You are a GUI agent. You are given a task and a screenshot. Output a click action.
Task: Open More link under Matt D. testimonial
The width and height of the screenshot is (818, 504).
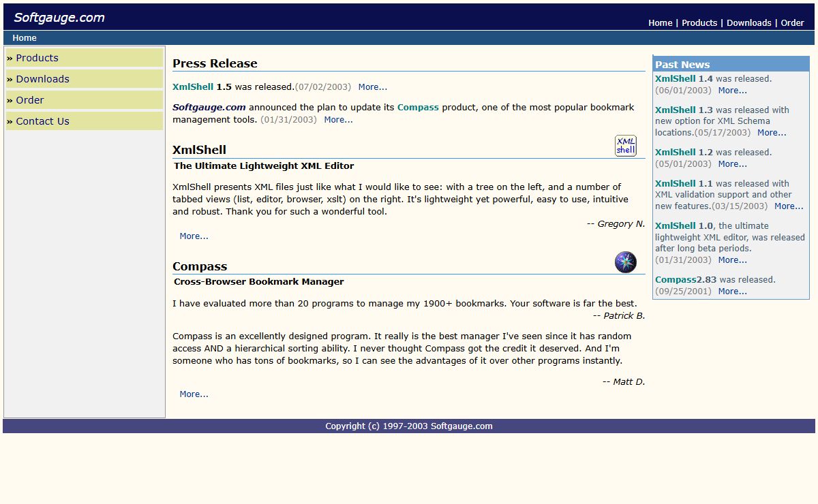[x=194, y=394]
